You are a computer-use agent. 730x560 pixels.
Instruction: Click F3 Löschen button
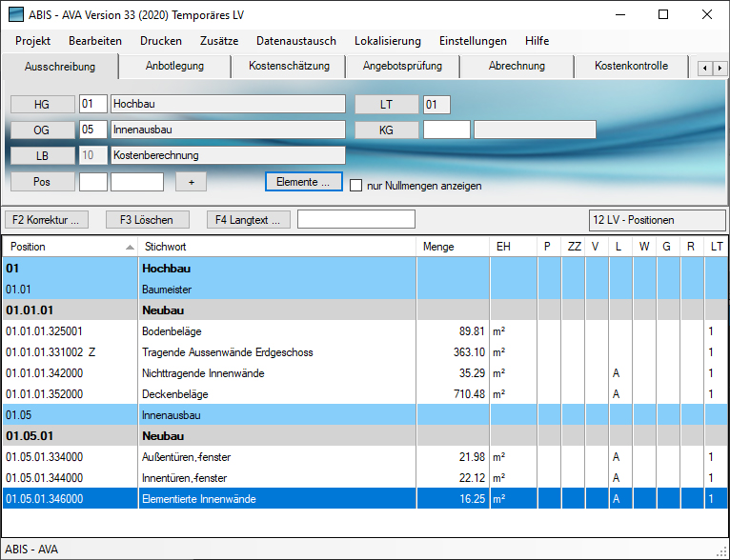(147, 220)
